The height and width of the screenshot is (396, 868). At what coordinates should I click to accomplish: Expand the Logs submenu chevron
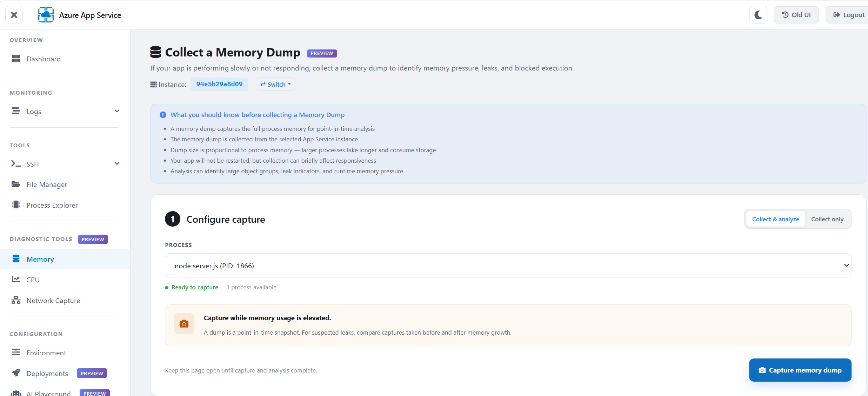pyautogui.click(x=117, y=111)
